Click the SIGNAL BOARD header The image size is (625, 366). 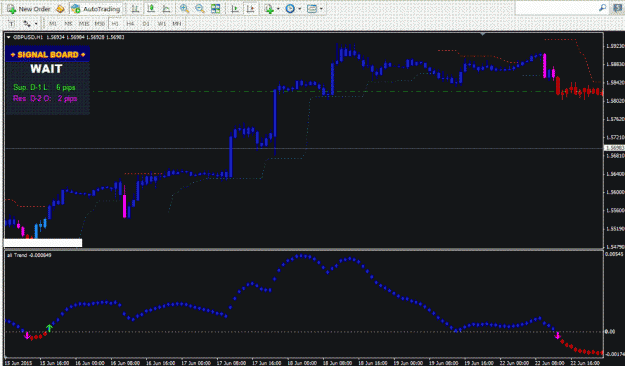point(47,55)
